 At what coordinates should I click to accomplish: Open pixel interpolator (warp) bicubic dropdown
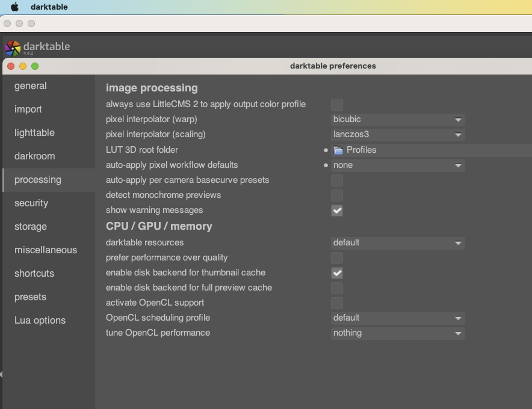(x=398, y=120)
